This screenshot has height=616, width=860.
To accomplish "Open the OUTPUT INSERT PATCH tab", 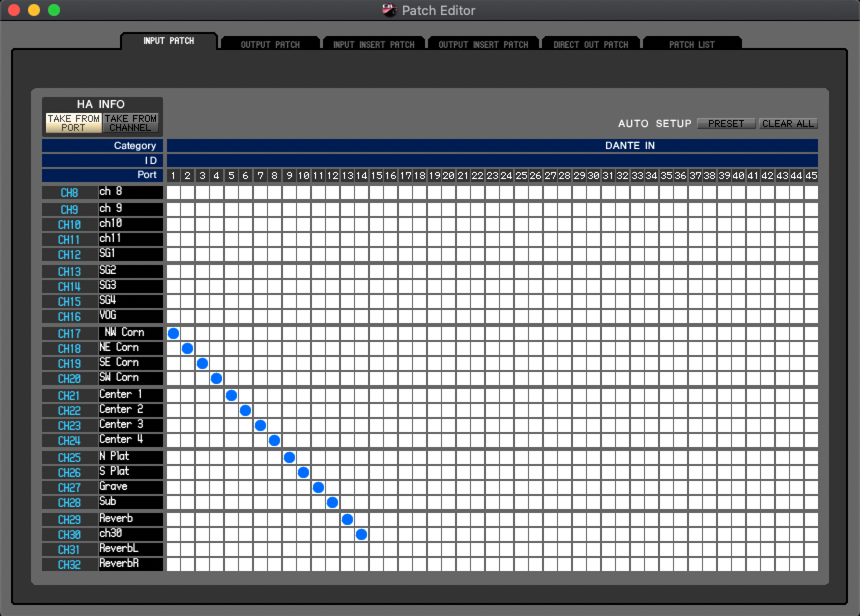I will (483, 44).
